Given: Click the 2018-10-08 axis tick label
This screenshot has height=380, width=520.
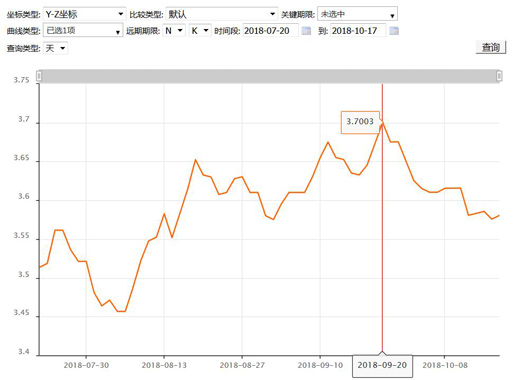Looking at the screenshot, I should [x=445, y=365].
